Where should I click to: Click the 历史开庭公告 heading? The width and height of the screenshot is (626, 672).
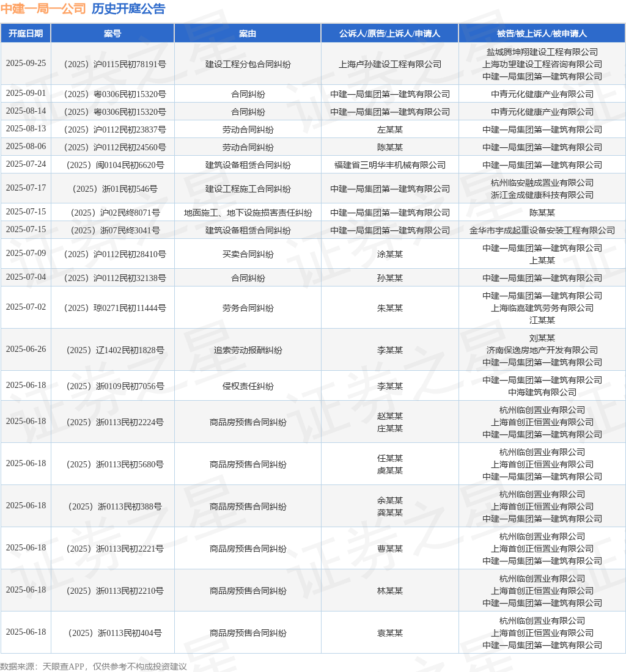click(x=128, y=9)
